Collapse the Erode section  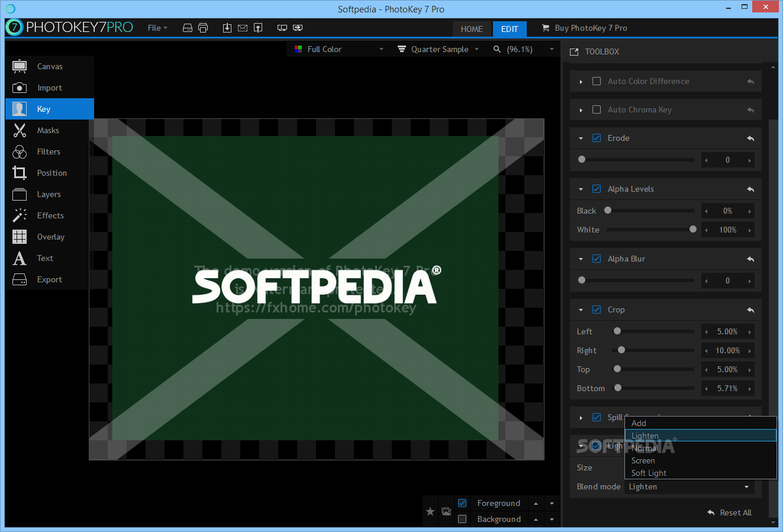581,138
